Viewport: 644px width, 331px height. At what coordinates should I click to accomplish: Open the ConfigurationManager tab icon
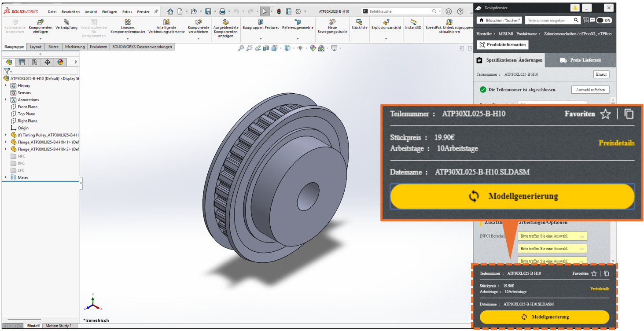point(34,62)
